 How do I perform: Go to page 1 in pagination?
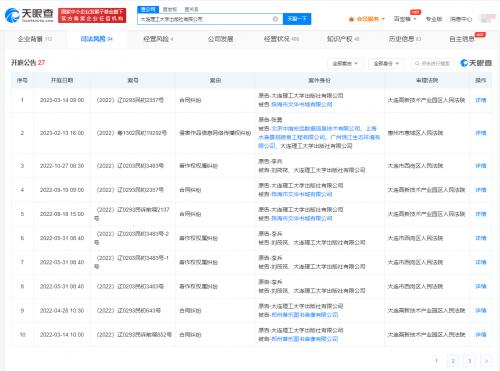click(436, 361)
